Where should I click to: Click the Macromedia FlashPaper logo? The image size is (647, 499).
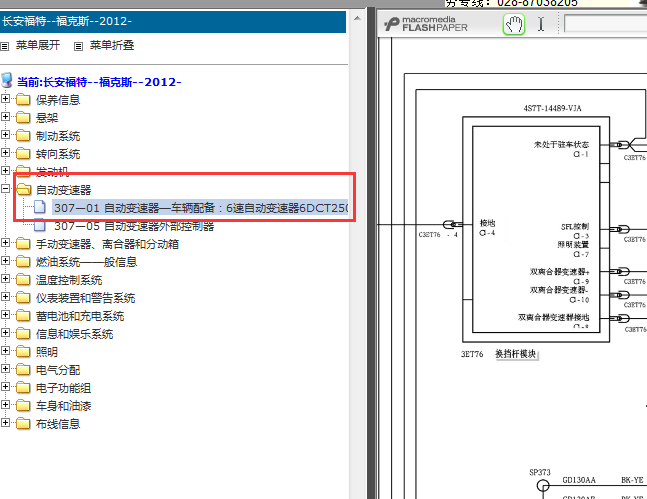click(426, 24)
